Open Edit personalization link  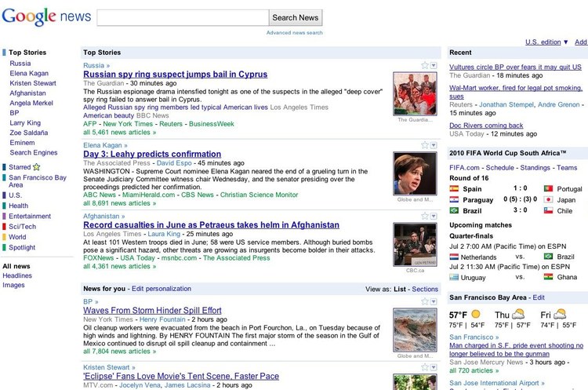162,289
